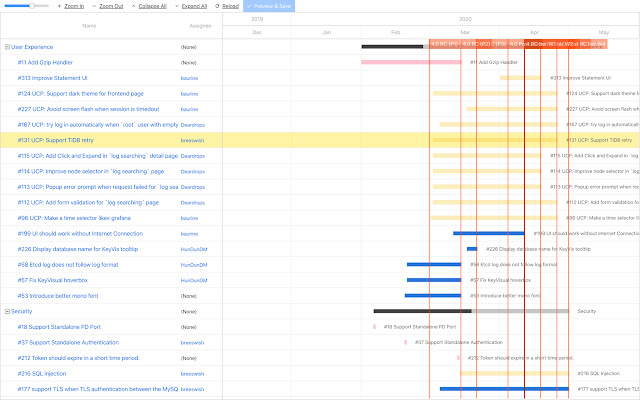
Task: Open issue #96 time selector like grafana
Action: click(x=74, y=218)
